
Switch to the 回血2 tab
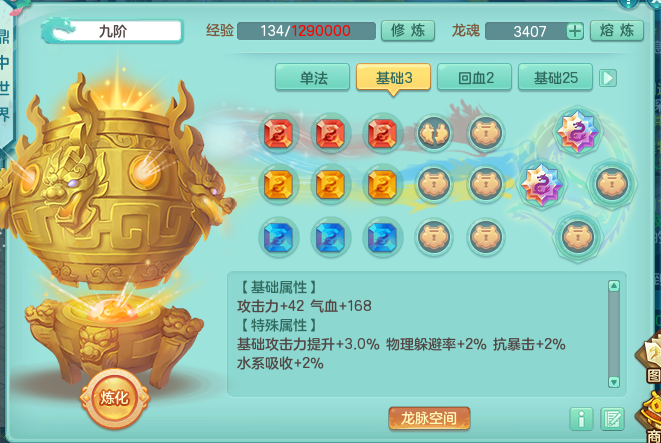[475, 78]
